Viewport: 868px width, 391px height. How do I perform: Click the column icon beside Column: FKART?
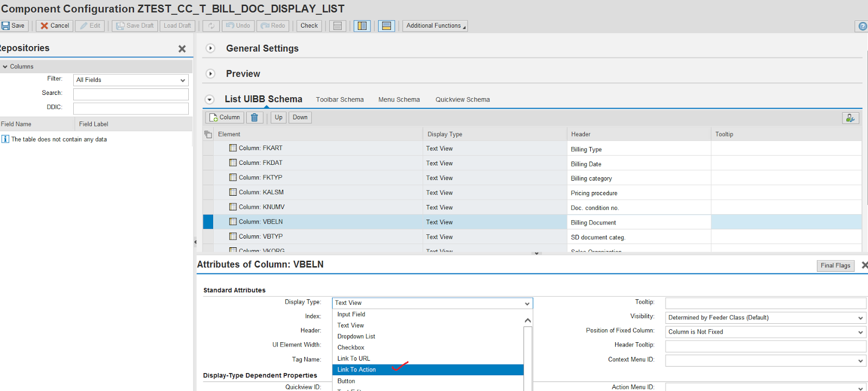click(x=233, y=148)
